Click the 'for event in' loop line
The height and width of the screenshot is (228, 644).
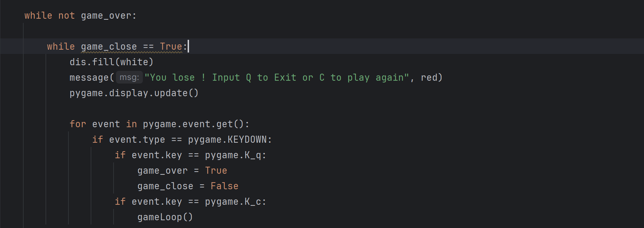(159, 124)
